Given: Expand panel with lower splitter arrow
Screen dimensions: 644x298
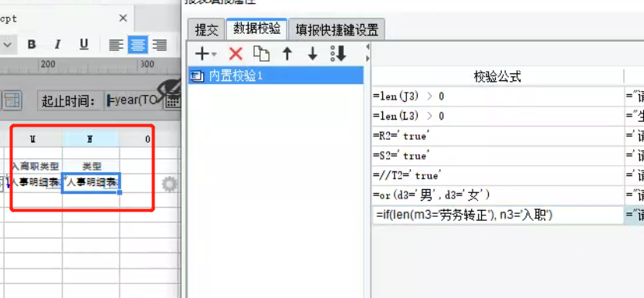Looking at the screenshot, I should coord(368,59).
